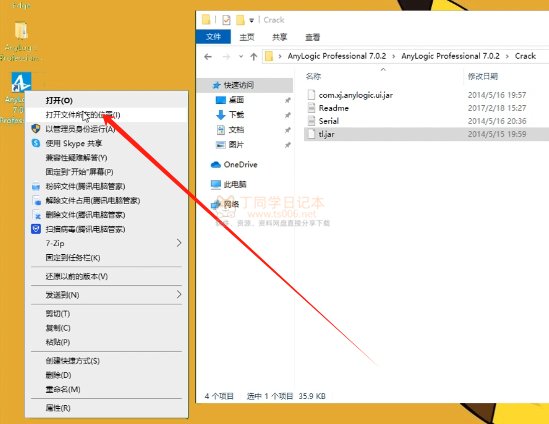Select 网络 in the navigation pane
This screenshot has height=424, width=549.
coord(231,204)
